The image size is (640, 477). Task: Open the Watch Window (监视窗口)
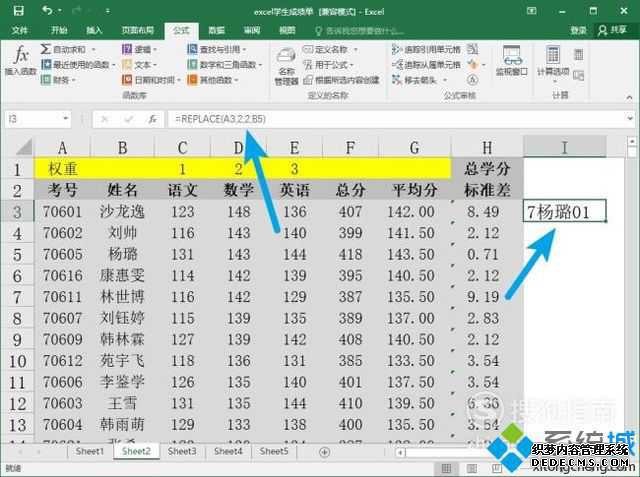click(x=511, y=61)
